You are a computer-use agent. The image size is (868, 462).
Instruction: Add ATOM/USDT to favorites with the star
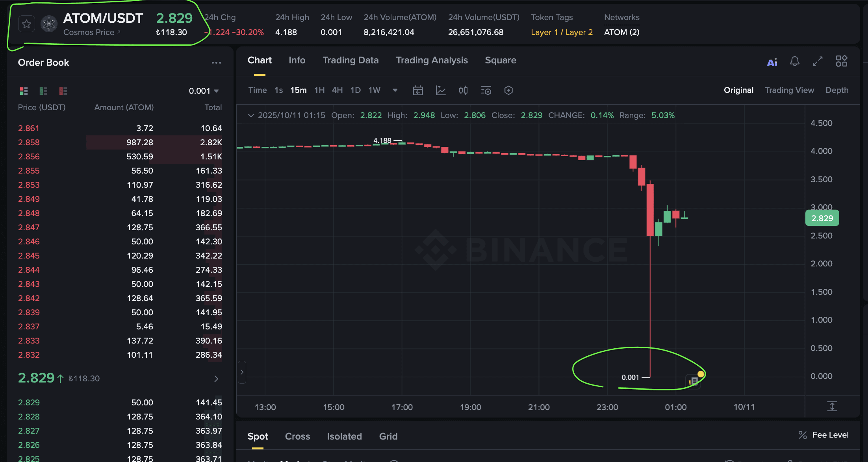[26, 24]
